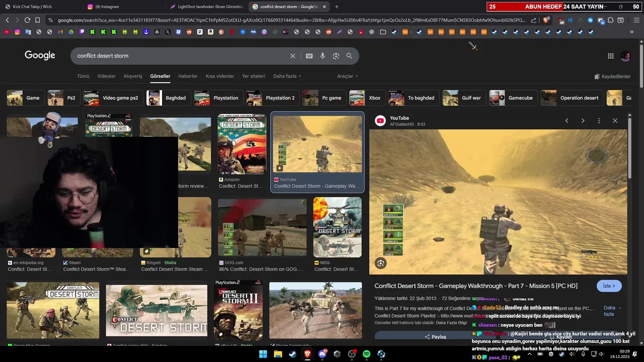Start a voice search with the microphone icon

pyautogui.click(x=323, y=56)
